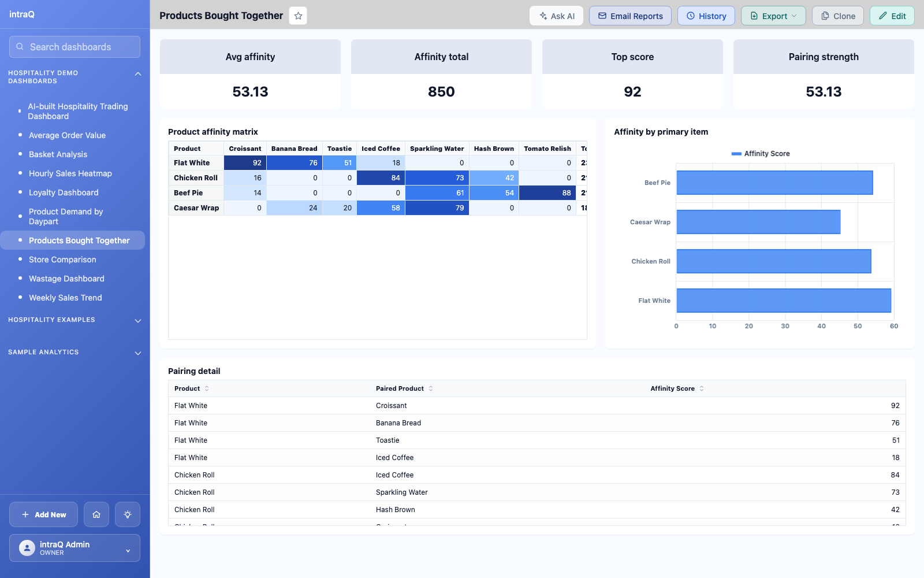Click Add New button
Viewport: 924px width, 578px height.
[43, 514]
